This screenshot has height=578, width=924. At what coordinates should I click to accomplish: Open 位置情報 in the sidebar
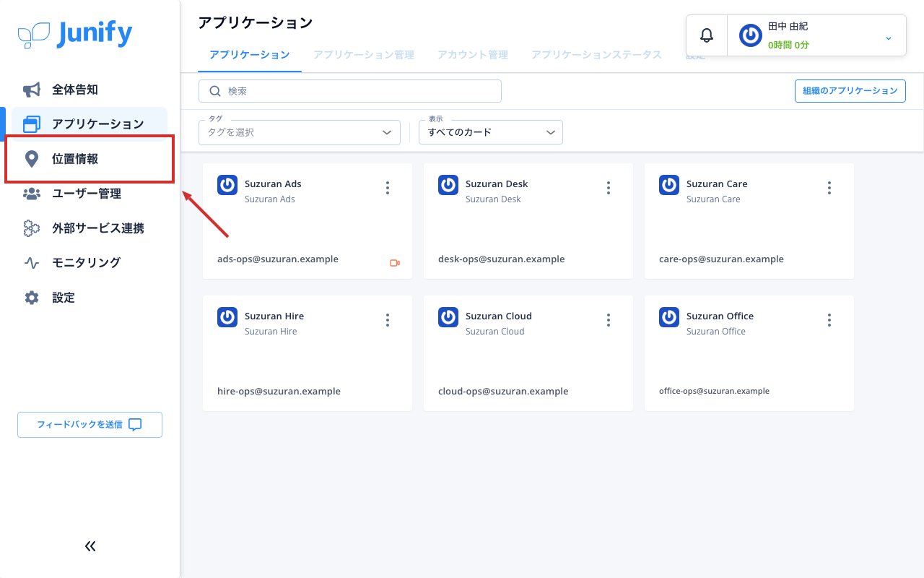(90, 159)
